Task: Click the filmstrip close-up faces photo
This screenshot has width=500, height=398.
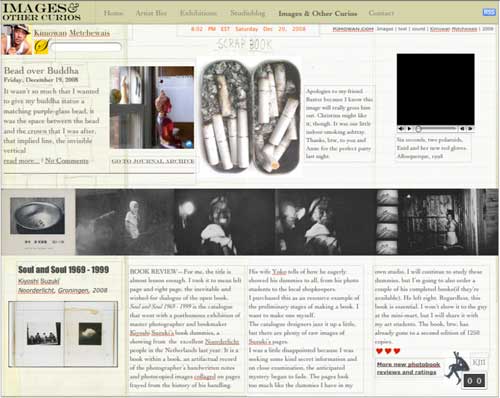Action: [325, 222]
